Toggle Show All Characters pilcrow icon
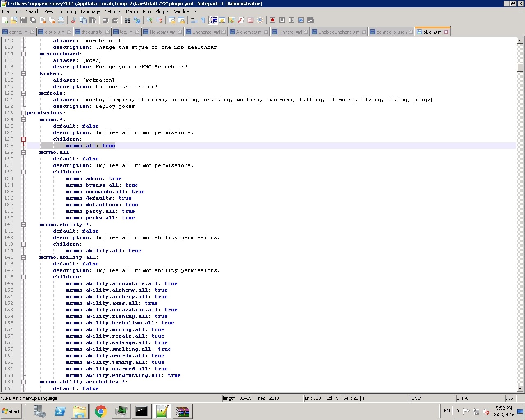525x420 pixels. coord(203,20)
